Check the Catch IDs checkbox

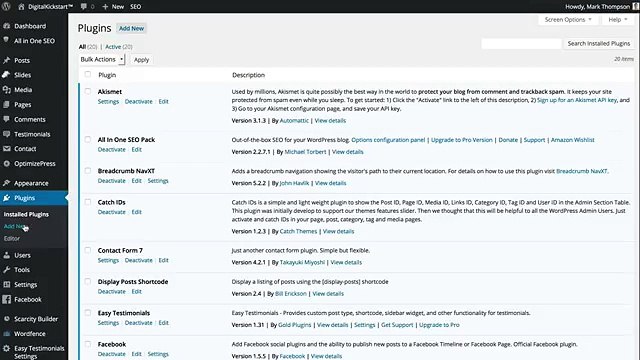(87, 202)
